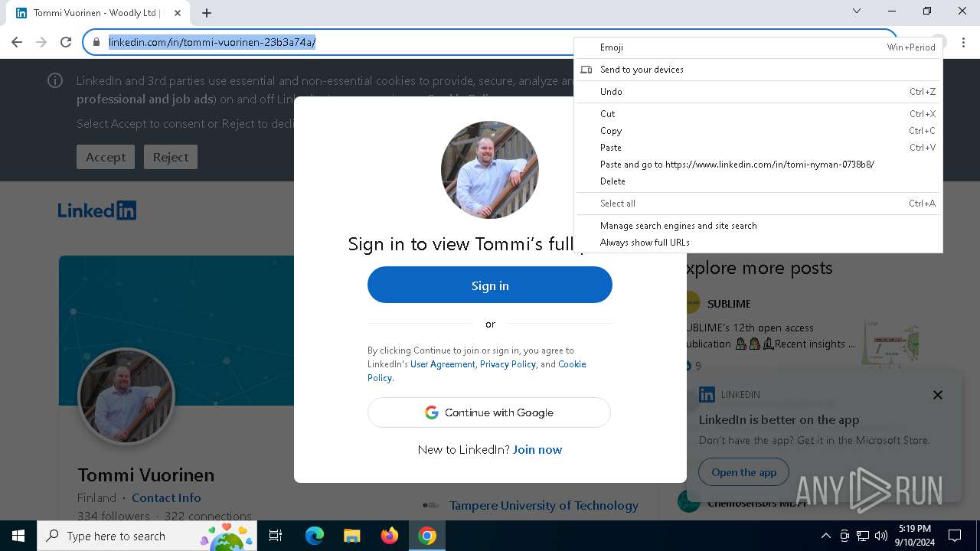The height and width of the screenshot is (551, 980).
Task: Click the 'Send to your devices' icon entry
Action: click(x=758, y=70)
